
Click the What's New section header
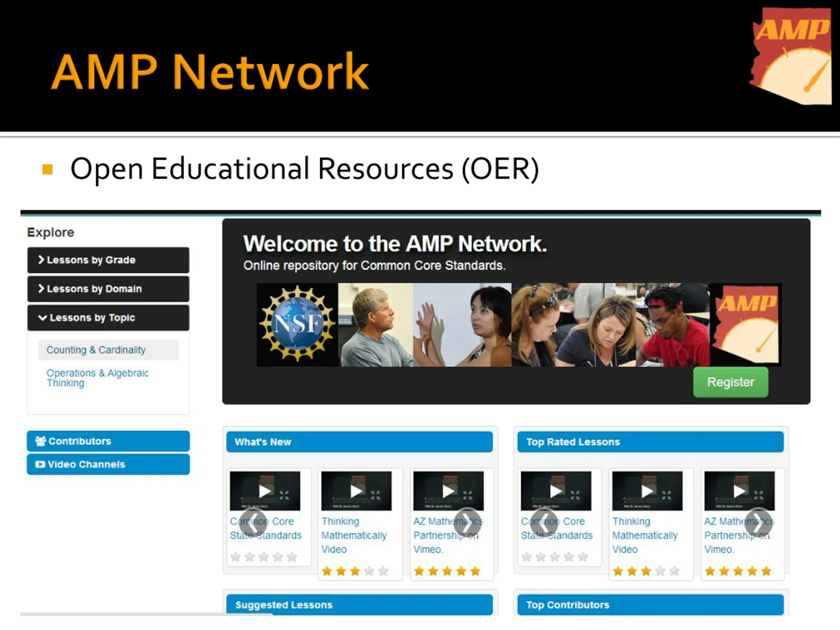pyautogui.click(x=360, y=442)
